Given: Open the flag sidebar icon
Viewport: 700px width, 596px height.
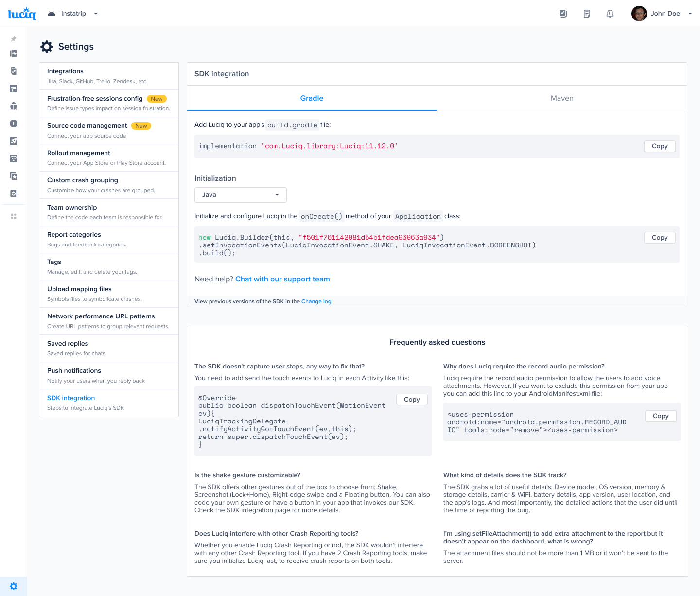Looking at the screenshot, I should tap(14, 88).
